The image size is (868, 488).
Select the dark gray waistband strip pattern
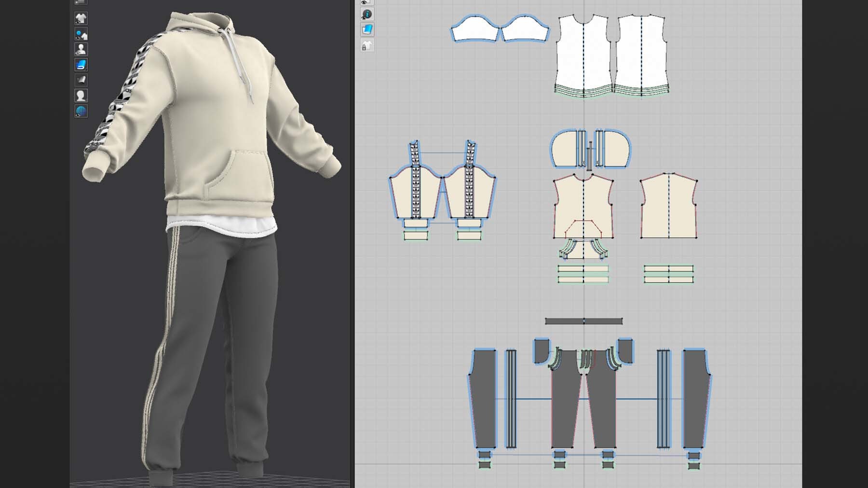click(583, 321)
